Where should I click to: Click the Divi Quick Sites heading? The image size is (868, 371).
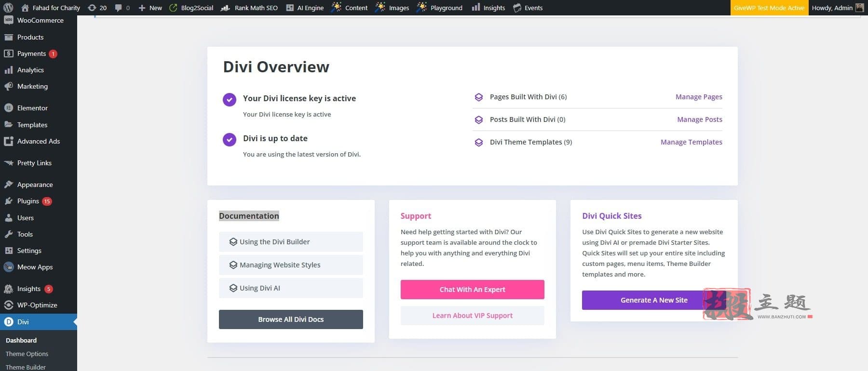pos(612,216)
